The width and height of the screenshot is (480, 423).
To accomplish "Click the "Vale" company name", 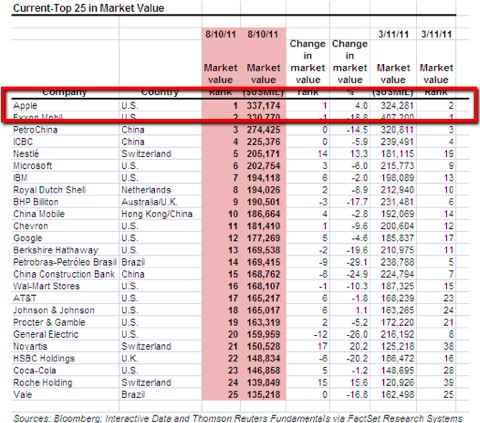I will click(x=22, y=394).
